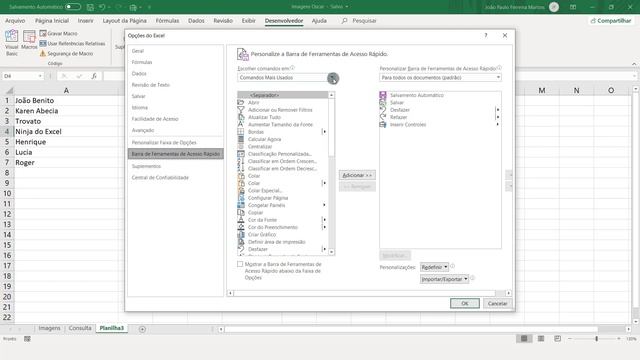Switch to Page Layout view in status bar
The image size is (640, 360).
(x=541, y=339)
